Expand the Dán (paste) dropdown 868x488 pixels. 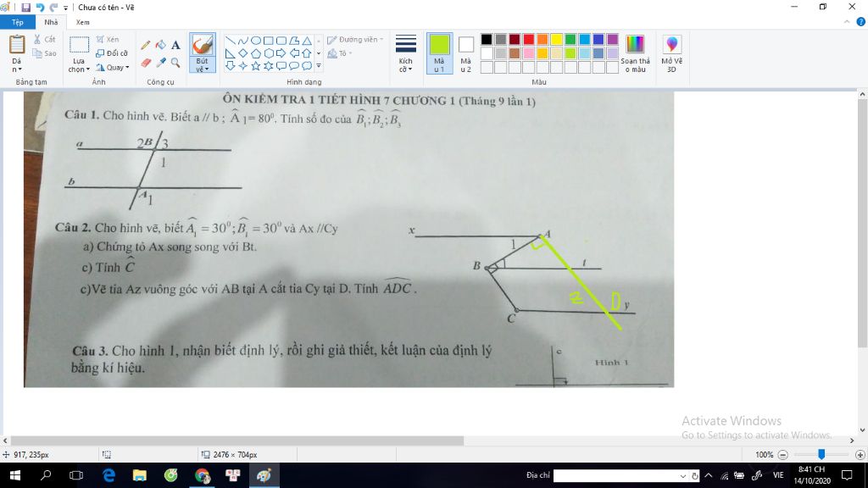click(x=17, y=65)
